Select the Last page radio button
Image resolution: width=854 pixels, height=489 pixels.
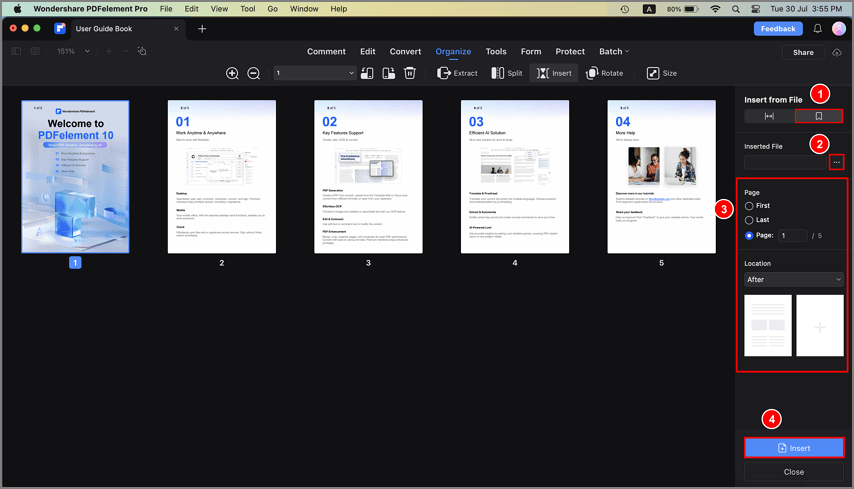(749, 220)
